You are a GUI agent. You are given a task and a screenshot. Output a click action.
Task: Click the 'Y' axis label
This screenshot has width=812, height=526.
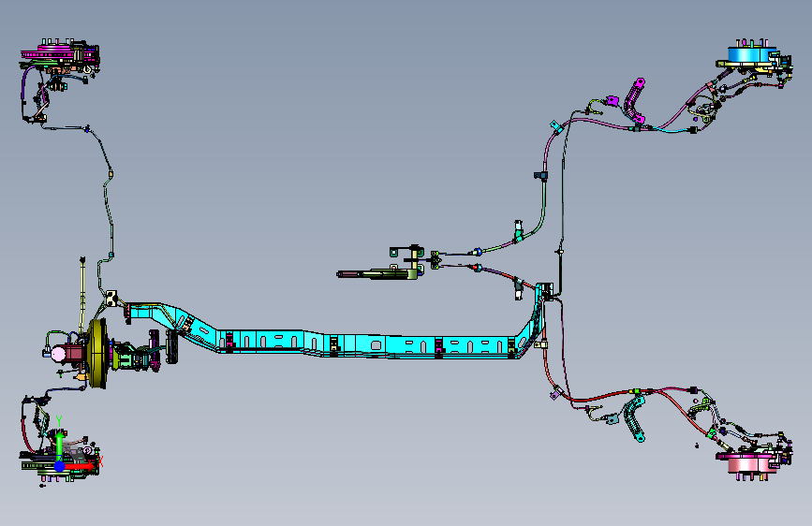click(x=59, y=421)
